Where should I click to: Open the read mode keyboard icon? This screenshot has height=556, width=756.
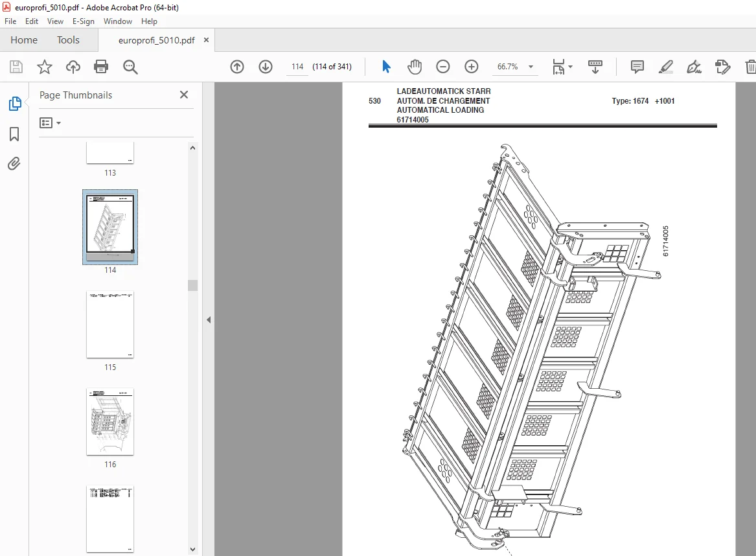coord(595,67)
